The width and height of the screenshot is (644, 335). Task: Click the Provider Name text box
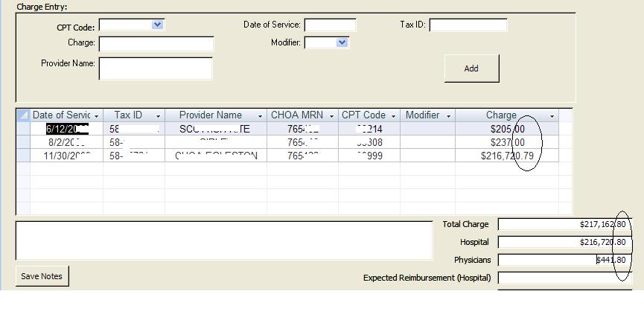click(156, 68)
